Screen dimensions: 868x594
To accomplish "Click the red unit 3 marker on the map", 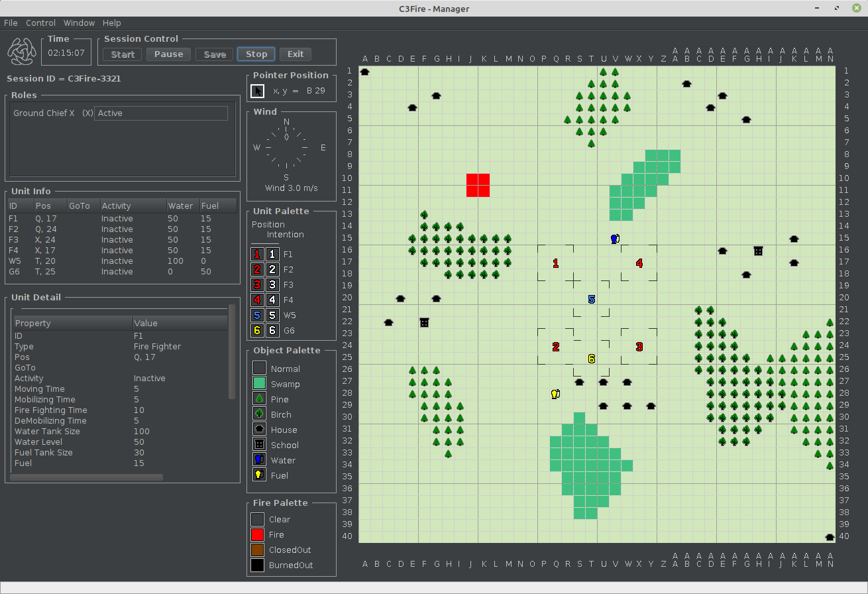I will (x=639, y=347).
